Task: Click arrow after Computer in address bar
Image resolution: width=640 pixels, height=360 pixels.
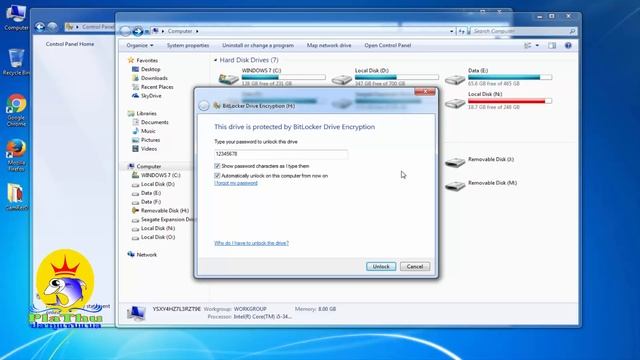Action: click(197, 31)
